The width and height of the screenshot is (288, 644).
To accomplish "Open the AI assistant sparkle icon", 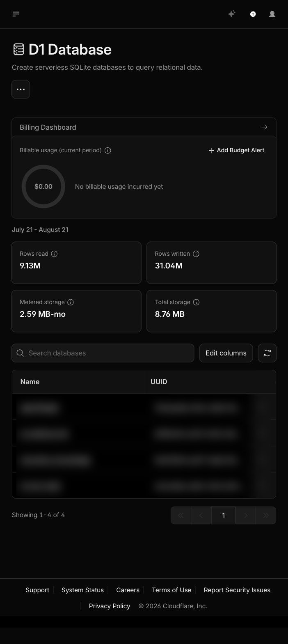I will (232, 14).
